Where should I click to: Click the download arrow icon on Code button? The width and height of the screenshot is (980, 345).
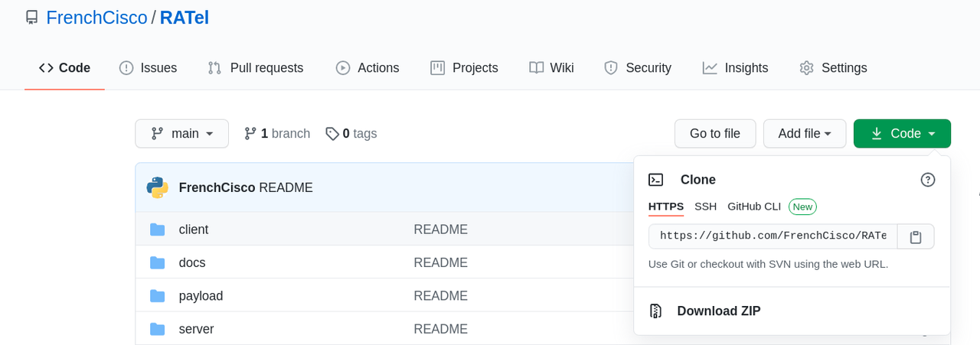(x=877, y=134)
